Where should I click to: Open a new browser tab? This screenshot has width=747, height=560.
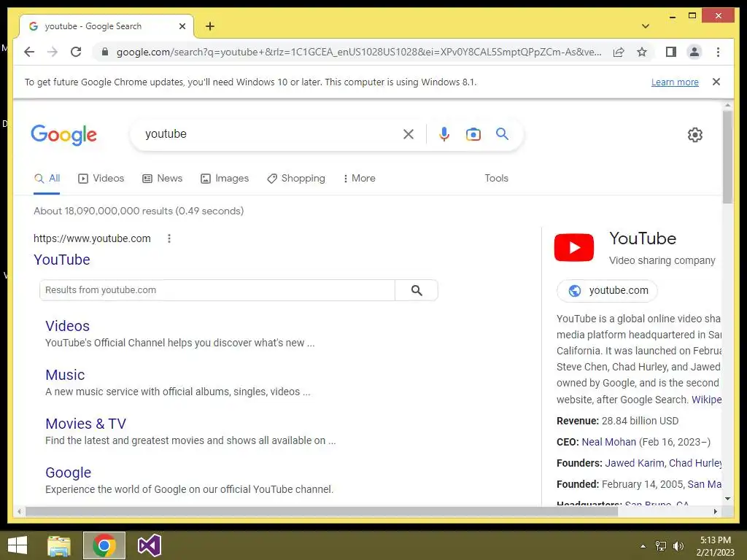pos(209,26)
